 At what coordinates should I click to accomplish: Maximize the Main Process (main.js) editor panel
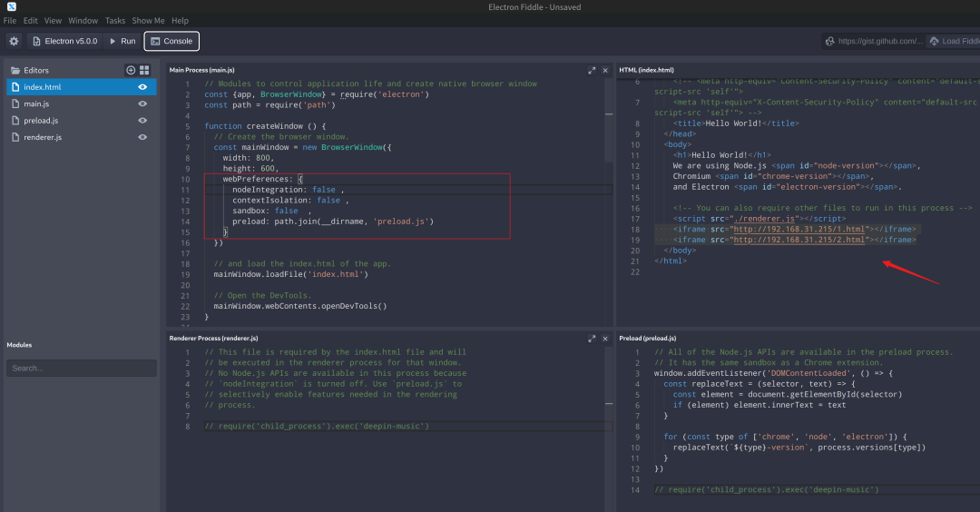pyautogui.click(x=592, y=70)
